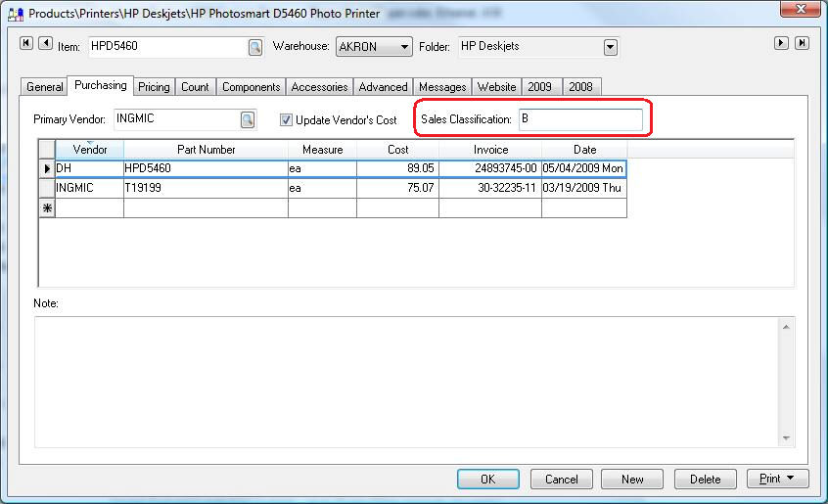Click part number T19199 cell

pyautogui.click(x=206, y=189)
